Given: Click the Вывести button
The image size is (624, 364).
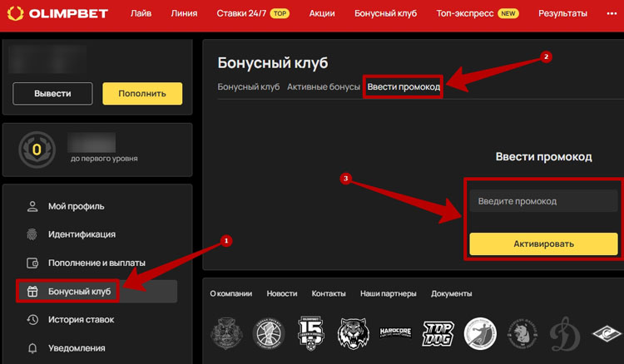Looking at the screenshot, I should point(52,94).
